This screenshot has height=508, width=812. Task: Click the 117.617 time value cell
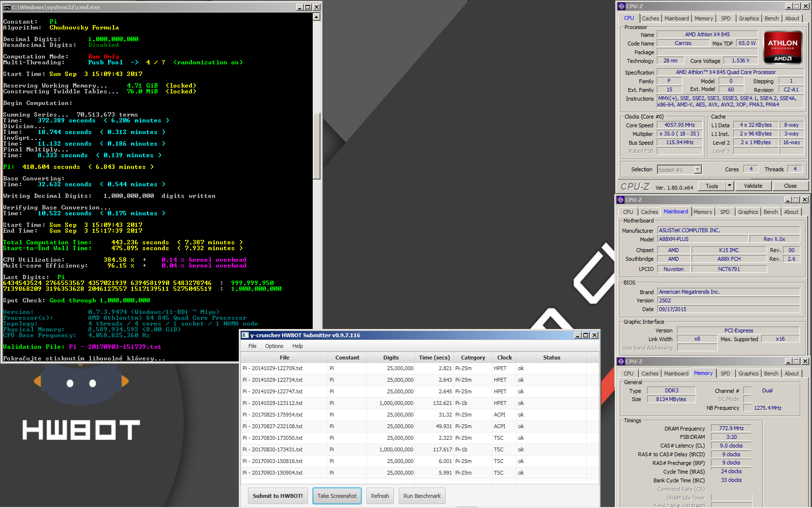click(435, 449)
